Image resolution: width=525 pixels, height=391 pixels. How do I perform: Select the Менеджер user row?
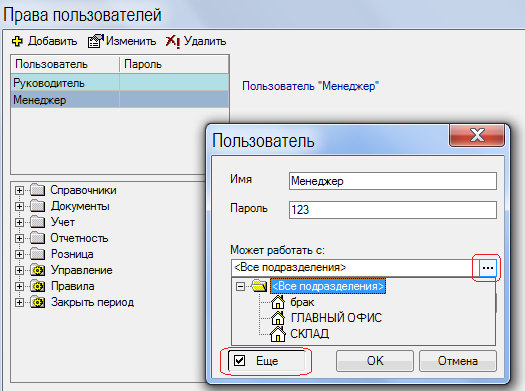pyautogui.click(x=120, y=100)
